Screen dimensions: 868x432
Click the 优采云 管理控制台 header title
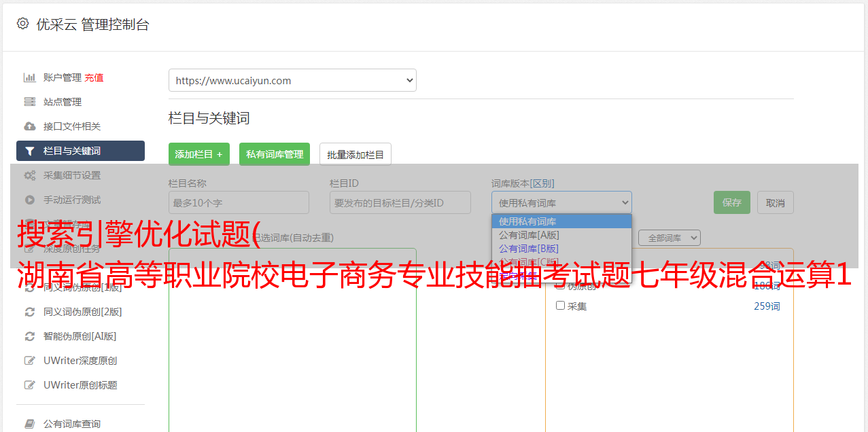(92, 24)
